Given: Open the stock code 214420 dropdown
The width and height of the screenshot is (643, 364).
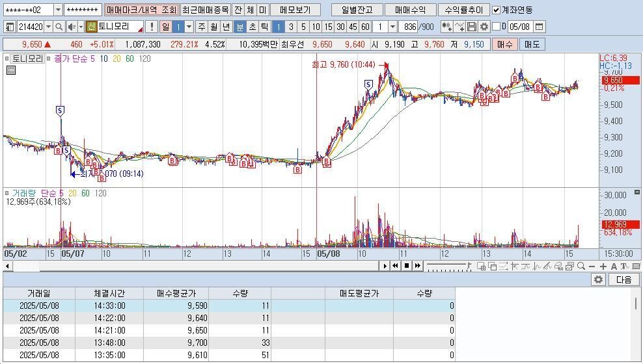Looking at the screenshot, I should tap(48, 27).
